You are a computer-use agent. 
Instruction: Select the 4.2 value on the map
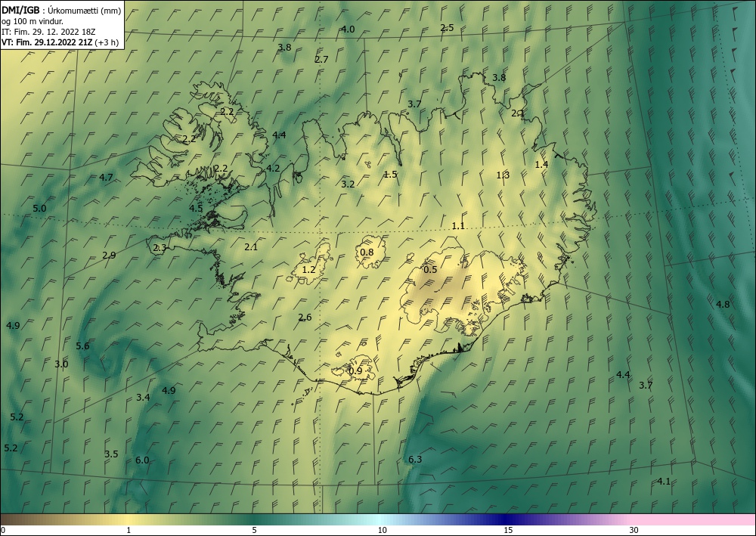tap(274, 169)
